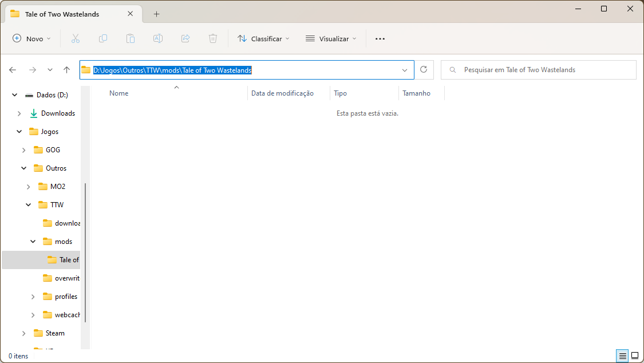Click the Cut scissors icon

76,38
